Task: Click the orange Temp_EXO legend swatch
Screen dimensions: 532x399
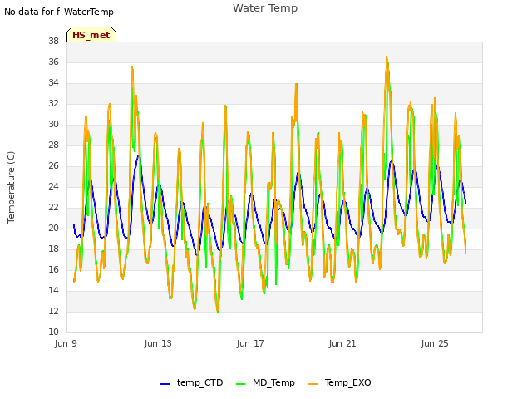Action: [x=313, y=384]
